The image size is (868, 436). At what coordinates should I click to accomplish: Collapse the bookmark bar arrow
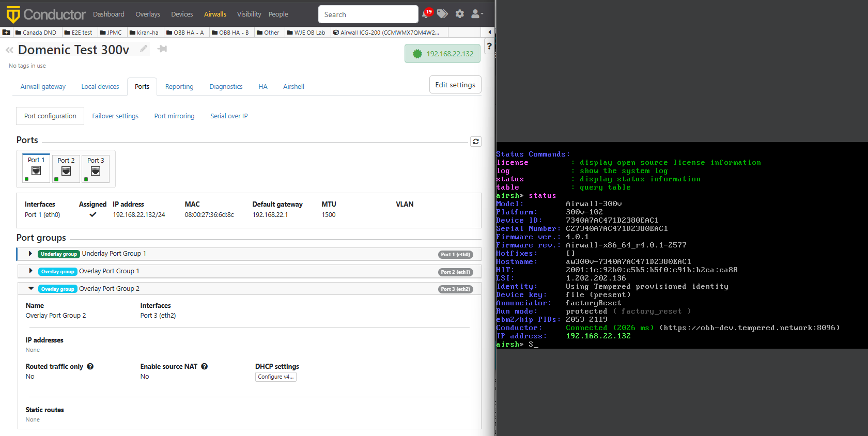pyautogui.click(x=489, y=32)
